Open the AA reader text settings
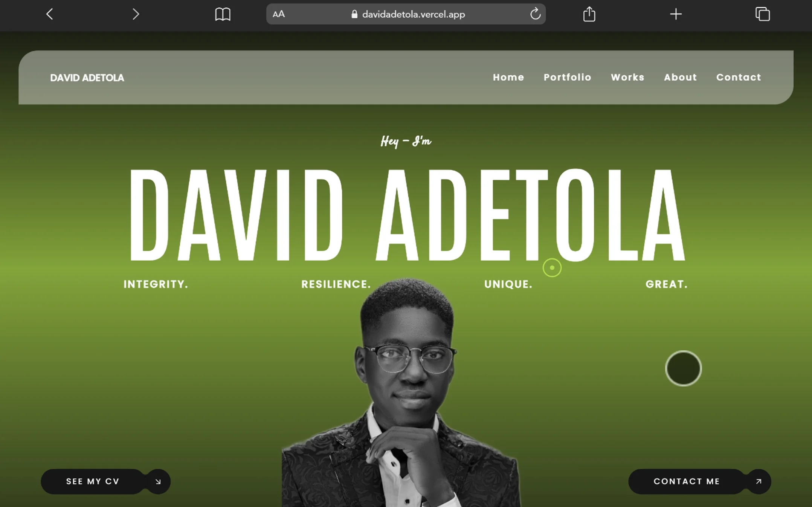The image size is (812, 507). (279, 14)
